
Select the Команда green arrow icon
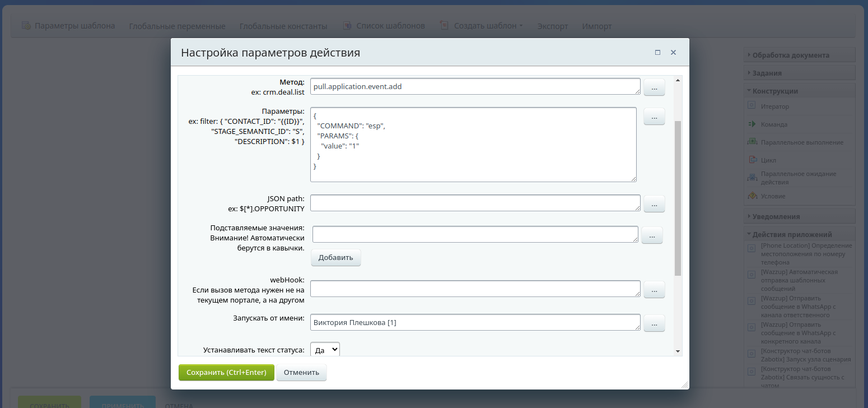(752, 124)
